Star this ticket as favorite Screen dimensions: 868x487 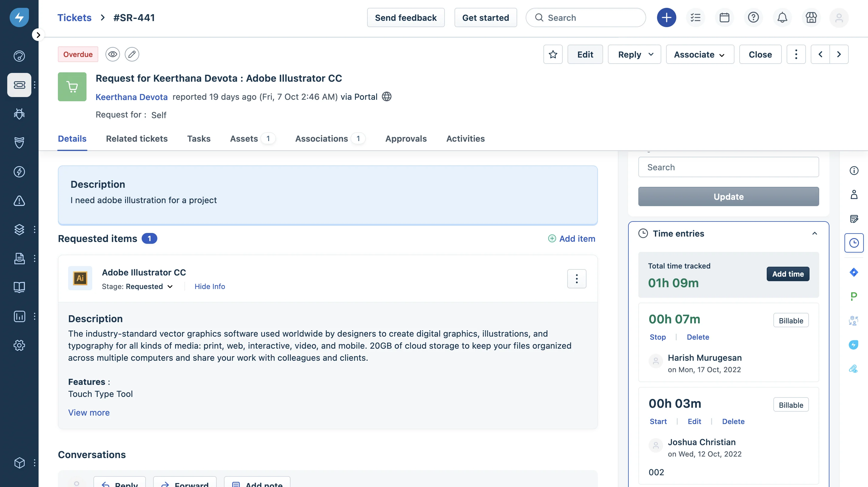553,54
